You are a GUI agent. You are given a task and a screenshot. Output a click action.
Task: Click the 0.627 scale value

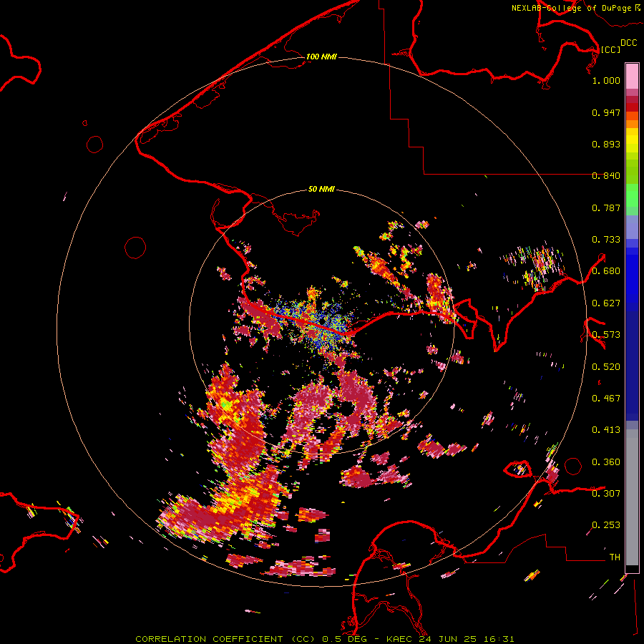click(x=606, y=303)
